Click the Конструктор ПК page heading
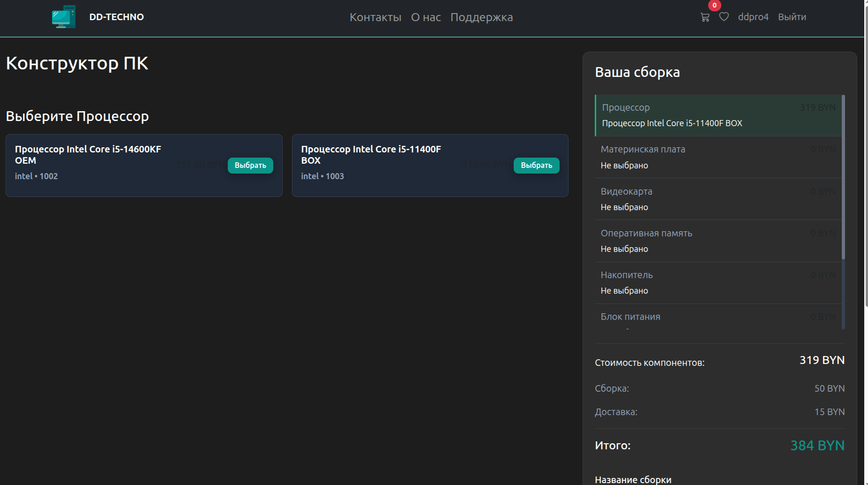The width and height of the screenshot is (868, 485). (77, 63)
